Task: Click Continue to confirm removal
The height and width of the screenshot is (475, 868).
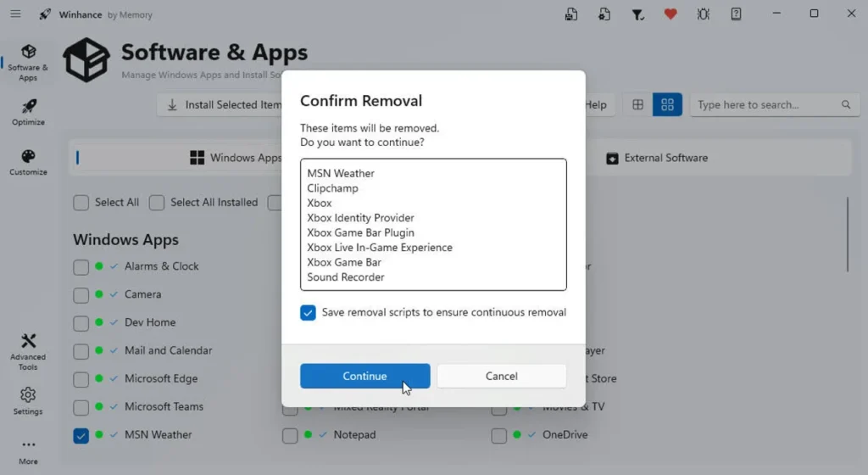Action: 364,376
